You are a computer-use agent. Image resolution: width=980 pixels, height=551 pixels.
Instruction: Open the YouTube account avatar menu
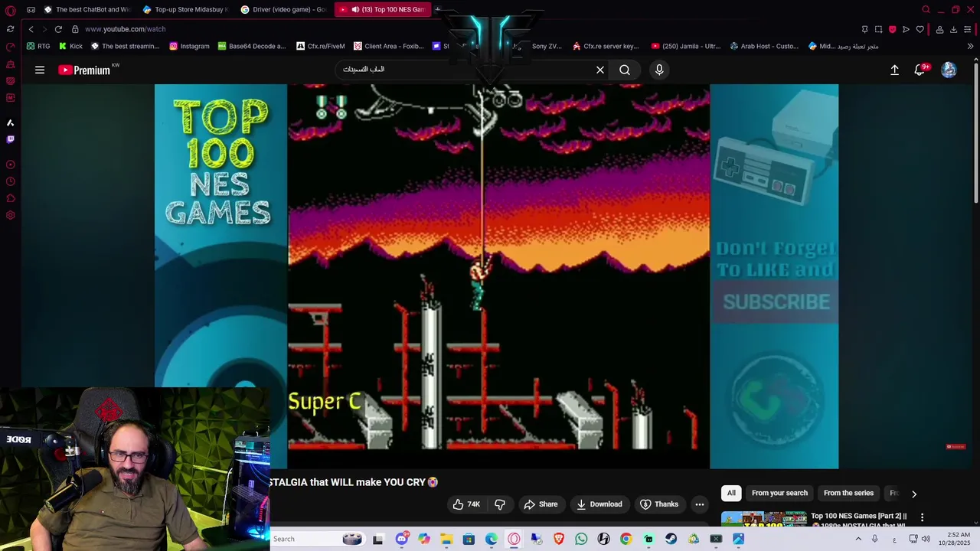949,70
